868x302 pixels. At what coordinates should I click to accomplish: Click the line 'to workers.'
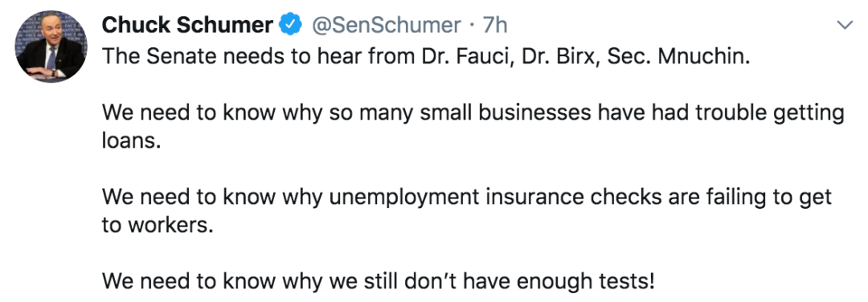tap(158, 226)
